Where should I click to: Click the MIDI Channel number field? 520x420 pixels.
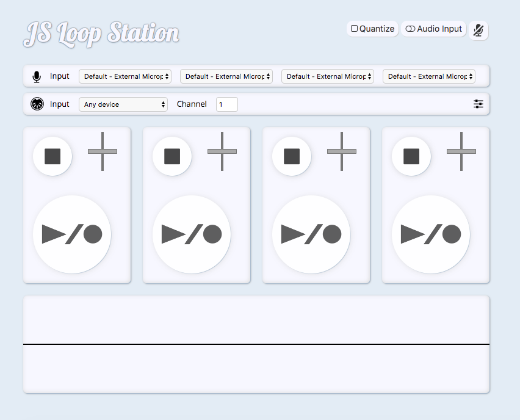tap(227, 104)
